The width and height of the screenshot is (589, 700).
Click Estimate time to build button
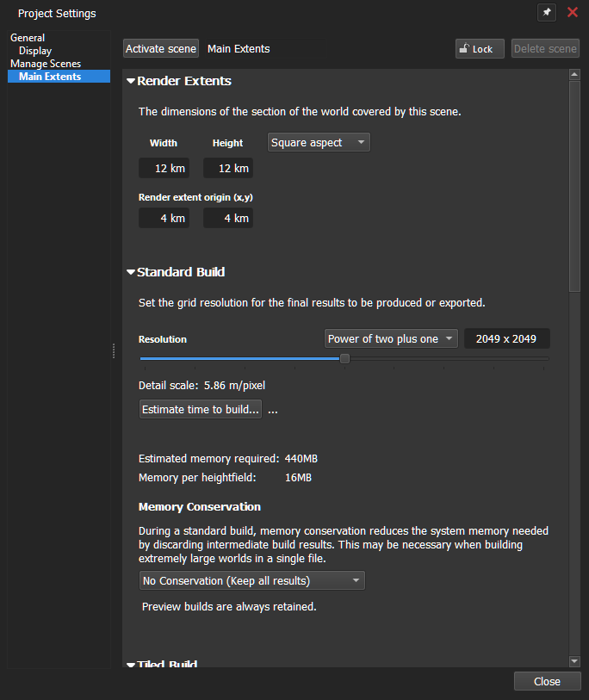point(201,410)
